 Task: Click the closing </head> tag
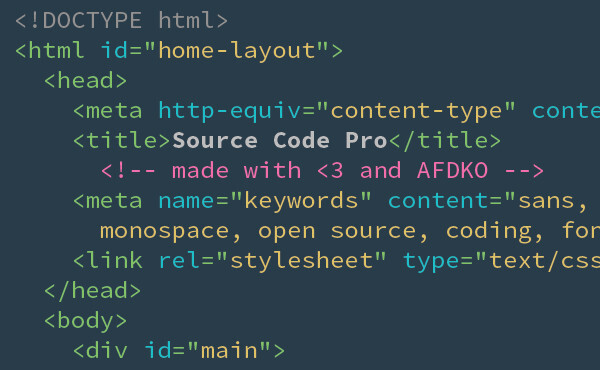click(93, 291)
